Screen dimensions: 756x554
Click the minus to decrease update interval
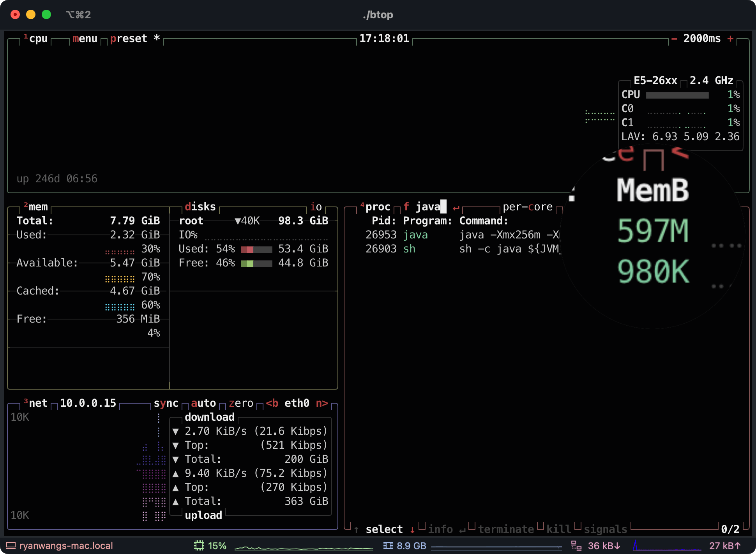674,39
